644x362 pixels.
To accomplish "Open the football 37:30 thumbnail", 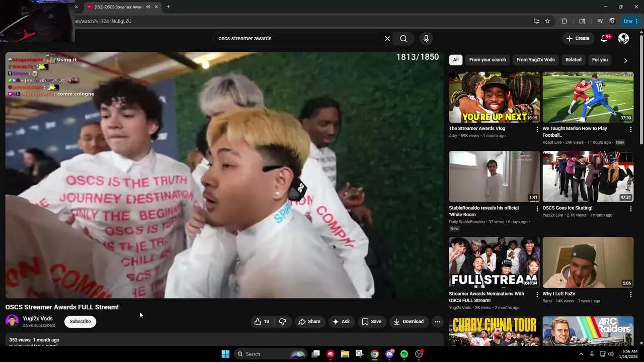I will point(588,97).
